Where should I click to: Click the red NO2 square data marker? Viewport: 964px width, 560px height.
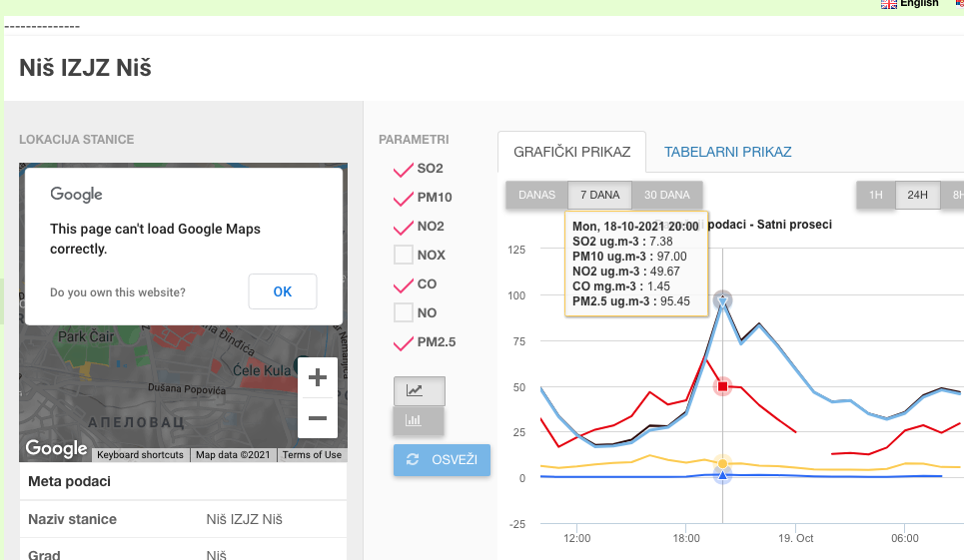coord(722,386)
